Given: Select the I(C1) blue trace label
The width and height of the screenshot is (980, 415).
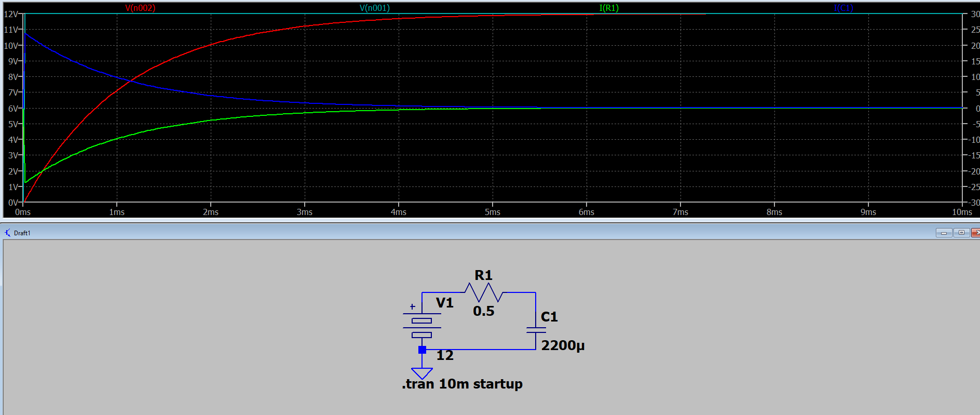Looking at the screenshot, I should pos(843,8).
